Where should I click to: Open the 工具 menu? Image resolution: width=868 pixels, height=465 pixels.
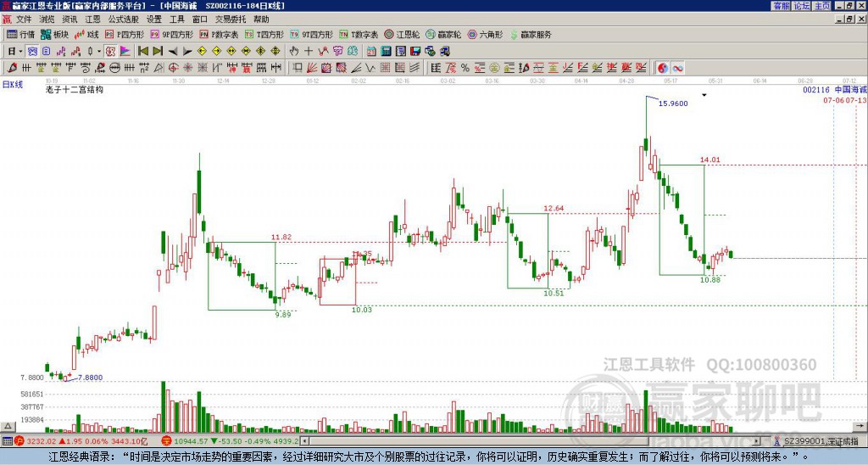[177, 20]
